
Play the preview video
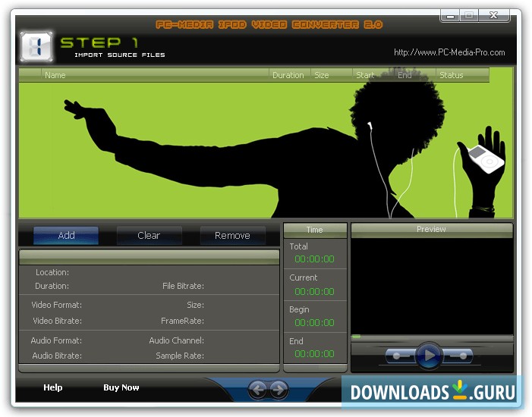(x=430, y=356)
